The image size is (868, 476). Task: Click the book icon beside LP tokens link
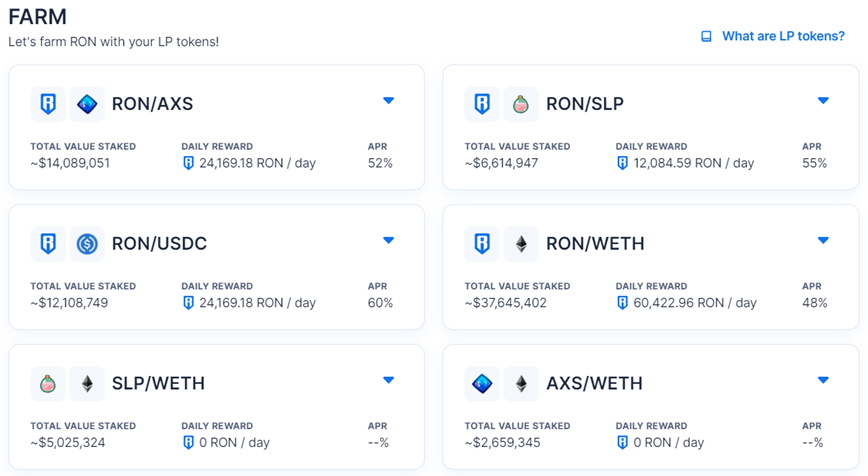click(x=706, y=37)
